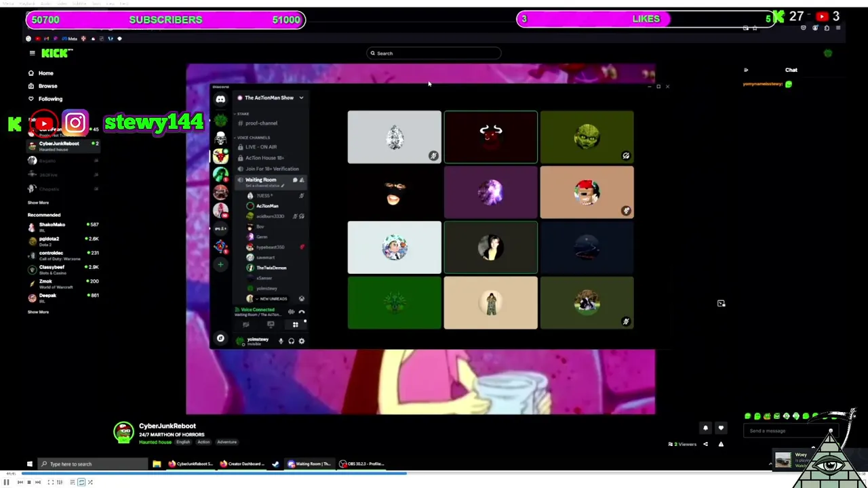Click the CyberJunkReboot streamer avatar
Screen dimensions: 868x488
pyautogui.click(x=123, y=432)
